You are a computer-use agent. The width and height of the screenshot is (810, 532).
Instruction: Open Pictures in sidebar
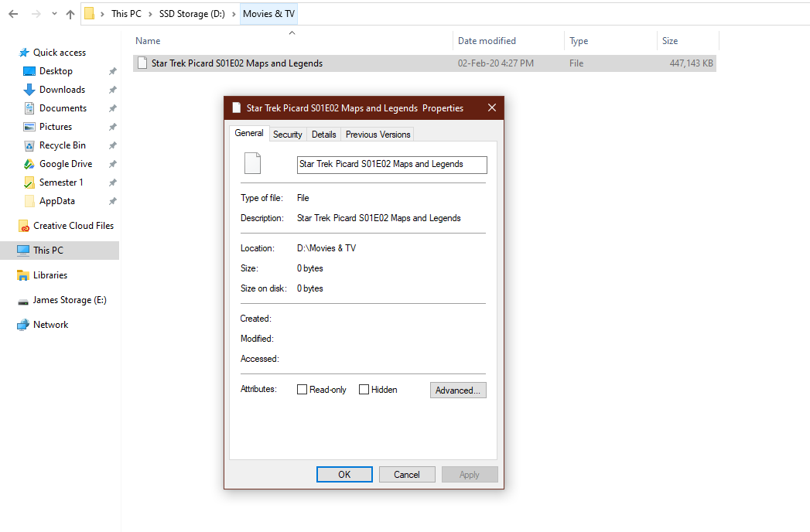[x=55, y=127]
